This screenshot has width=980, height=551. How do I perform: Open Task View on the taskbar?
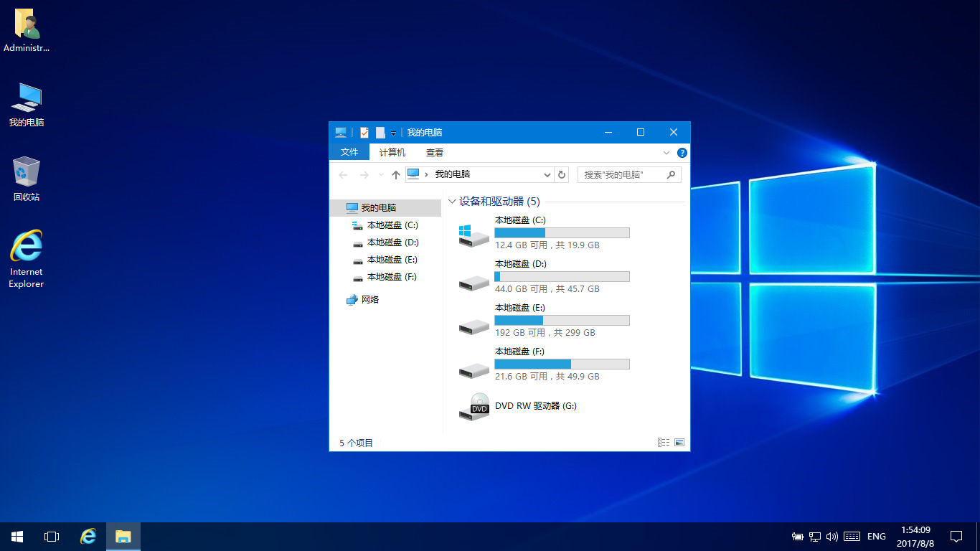pyautogui.click(x=52, y=537)
